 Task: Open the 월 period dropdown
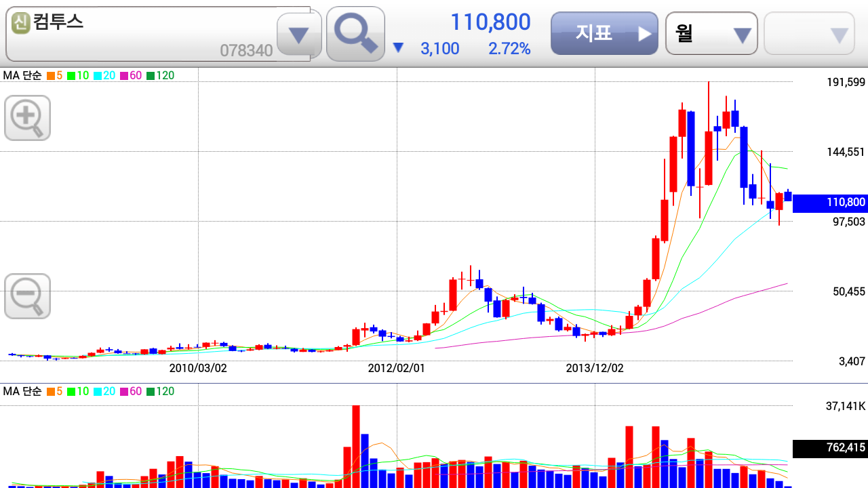click(x=711, y=33)
